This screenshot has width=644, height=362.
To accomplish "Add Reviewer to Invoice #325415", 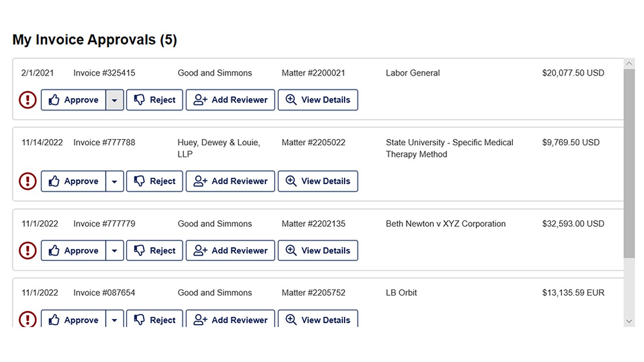I will 230,100.
